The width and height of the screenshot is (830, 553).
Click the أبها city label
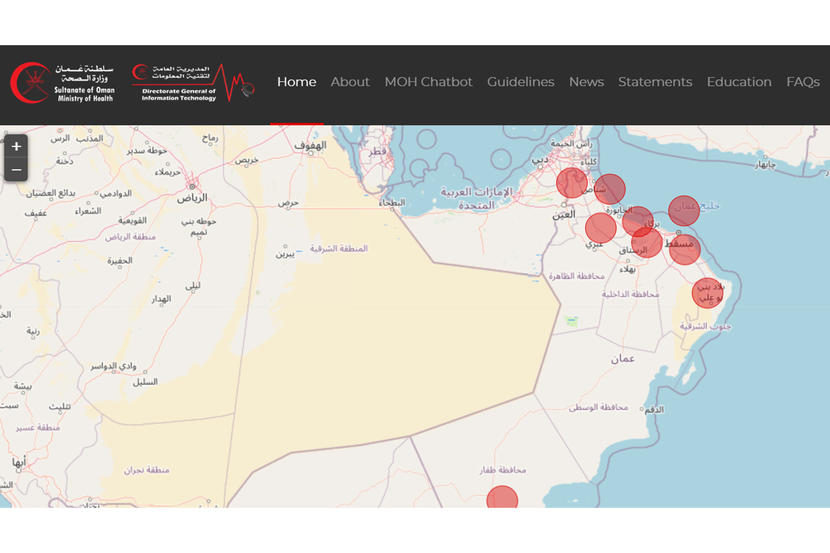point(19,462)
